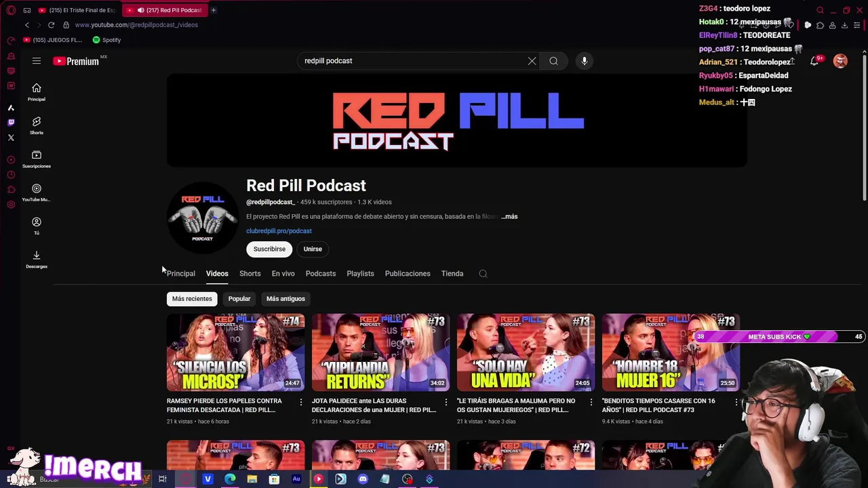The width and height of the screenshot is (868, 488).
Task: Select the Popular filter chip
Action: pyautogui.click(x=239, y=299)
